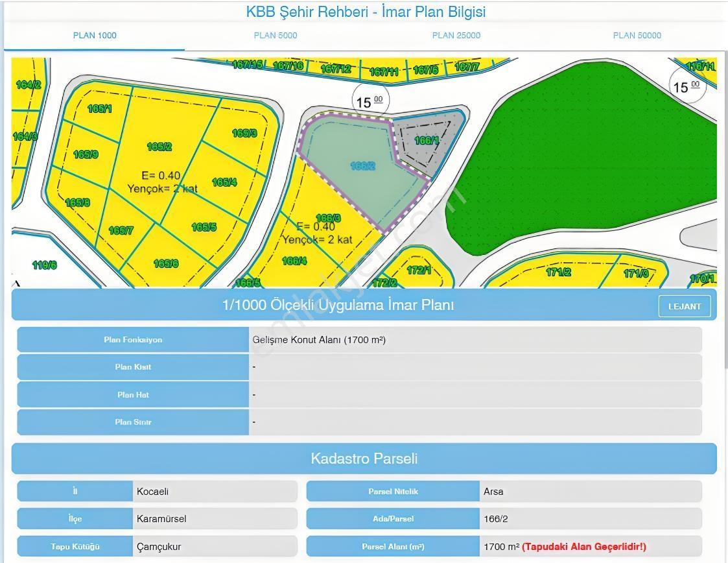Click the "KBB Şehir Rehberi - İmar Plan Bilgisi" title
Screen dimensions: 728x563
366,12
